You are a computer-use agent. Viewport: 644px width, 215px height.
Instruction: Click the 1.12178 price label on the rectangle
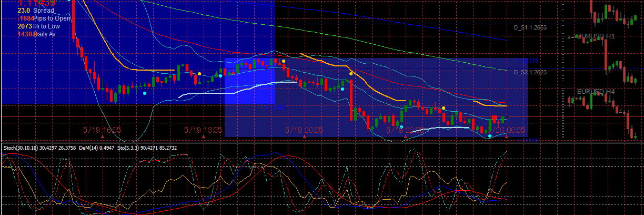coord(528,61)
